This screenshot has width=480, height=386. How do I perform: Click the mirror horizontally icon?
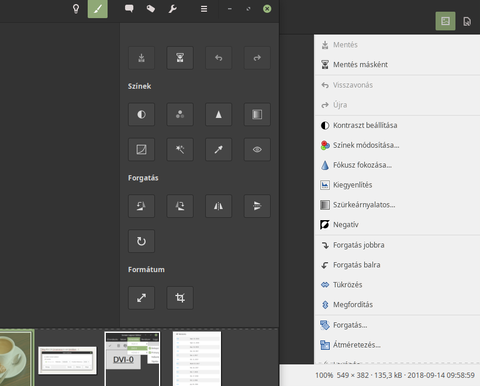coord(219,206)
